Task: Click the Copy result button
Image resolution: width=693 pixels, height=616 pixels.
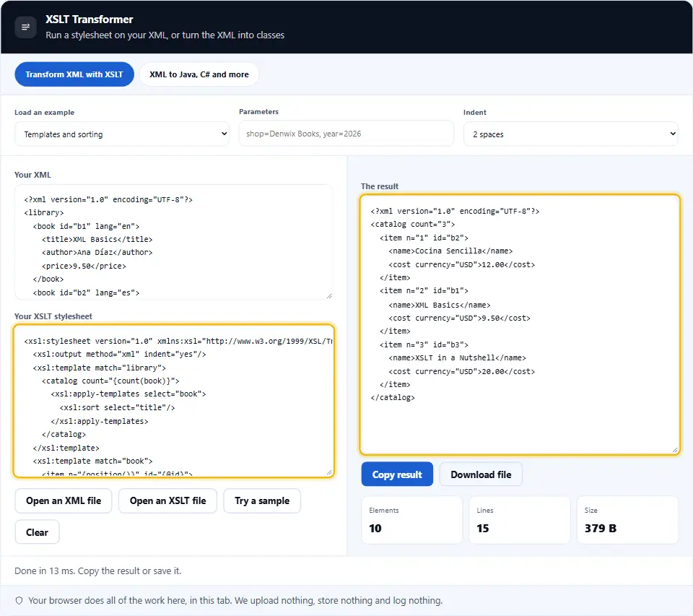Action: [397, 474]
